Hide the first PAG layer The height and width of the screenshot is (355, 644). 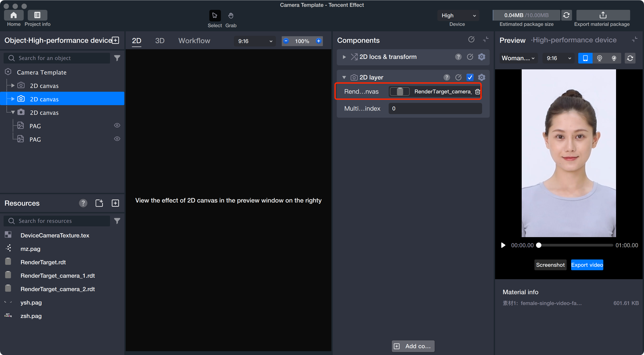(x=117, y=125)
